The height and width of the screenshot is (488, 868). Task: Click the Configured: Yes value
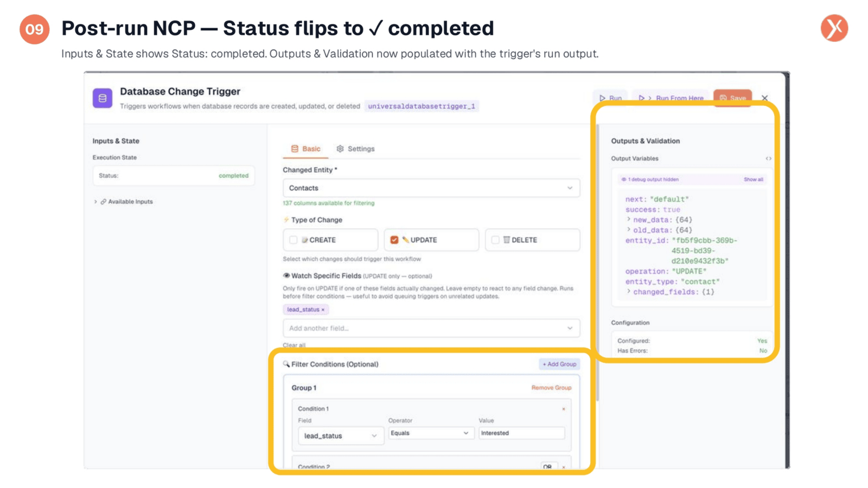762,341
